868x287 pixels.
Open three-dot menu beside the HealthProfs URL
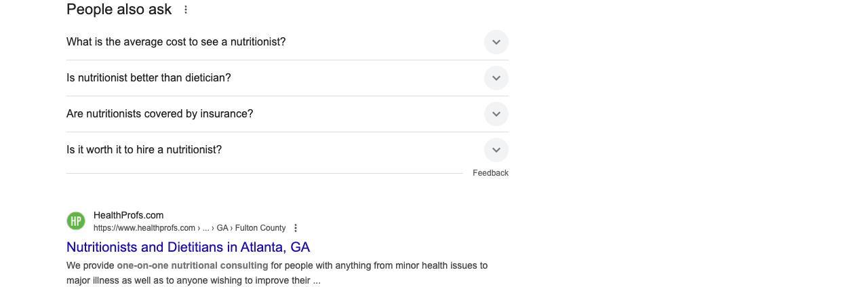click(x=296, y=228)
